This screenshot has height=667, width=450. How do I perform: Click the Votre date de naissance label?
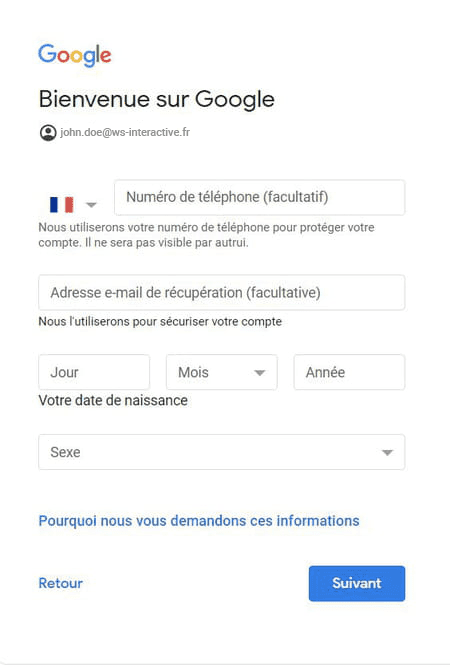[x=113, y=400]
